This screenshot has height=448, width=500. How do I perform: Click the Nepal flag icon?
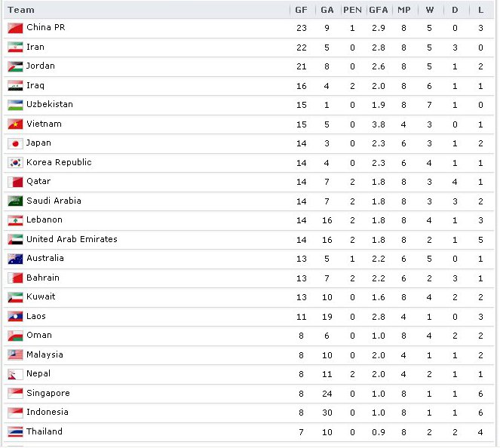pyautogui.click(x=15, y=374)
